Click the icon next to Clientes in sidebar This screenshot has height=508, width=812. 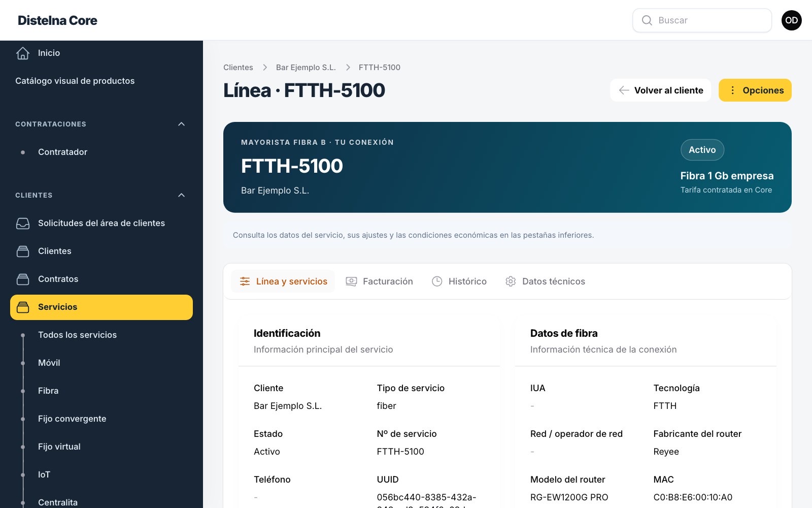23,251
